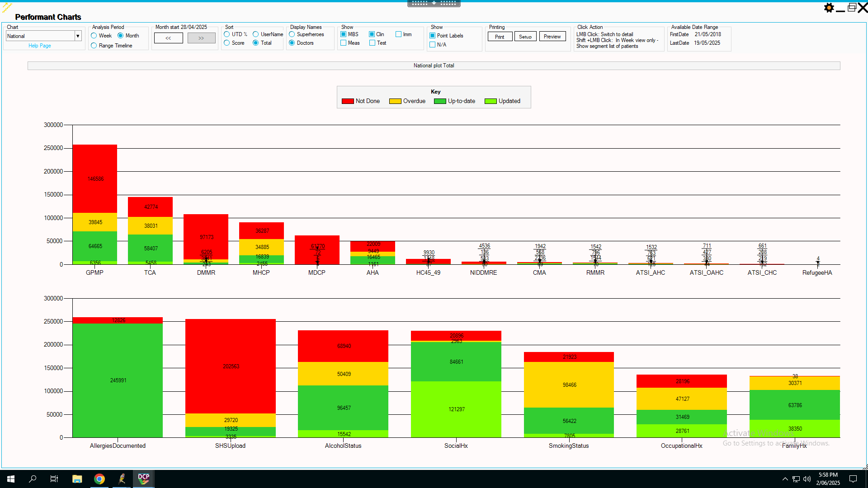Click the Windows Start button
This screenshot has height=488, width=868.
(x=11, y=479)
